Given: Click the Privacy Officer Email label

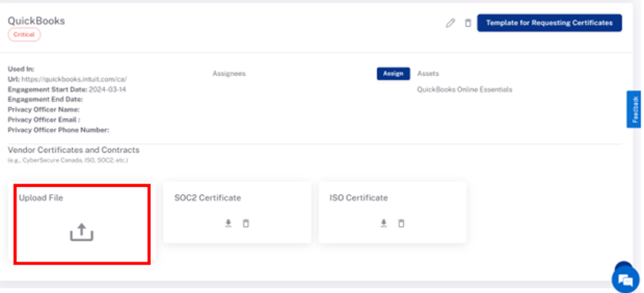Looking at the screenshot, I should click(x=44, y=120).
